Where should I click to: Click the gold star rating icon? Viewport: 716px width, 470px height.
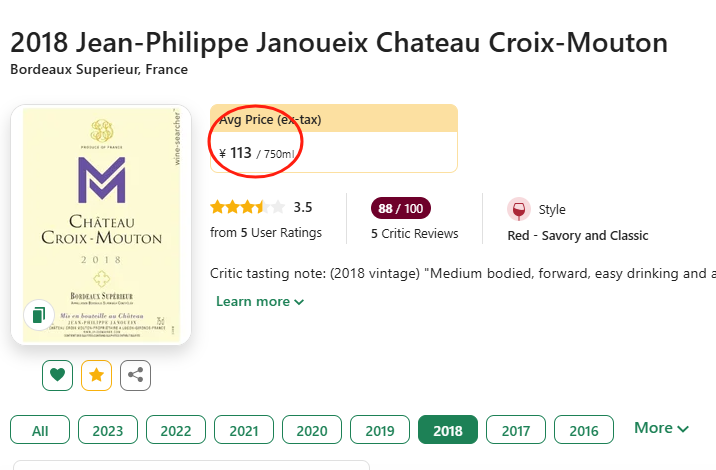pyautogui.click(x=96, y=375)
